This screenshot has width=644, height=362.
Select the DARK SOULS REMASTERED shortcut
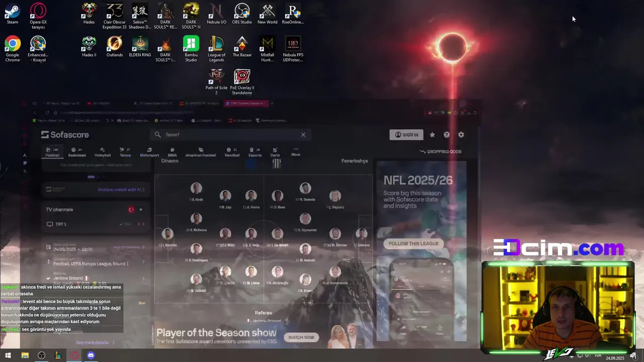pyautogui.click(x=166, y=16)
